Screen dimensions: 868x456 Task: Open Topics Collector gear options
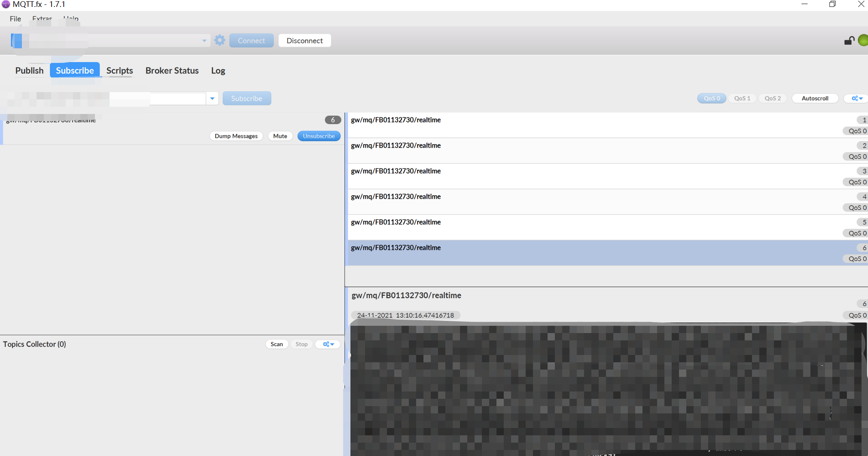click(328, 344)
